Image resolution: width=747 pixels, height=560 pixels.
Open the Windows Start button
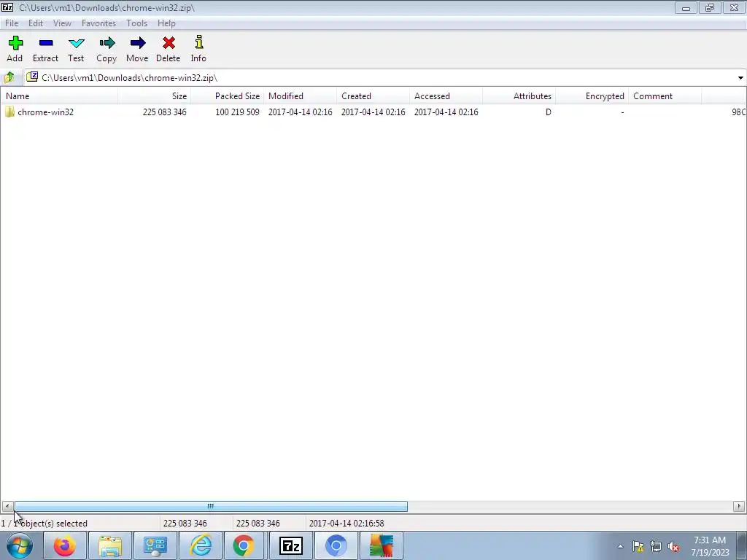pos(19,545)
